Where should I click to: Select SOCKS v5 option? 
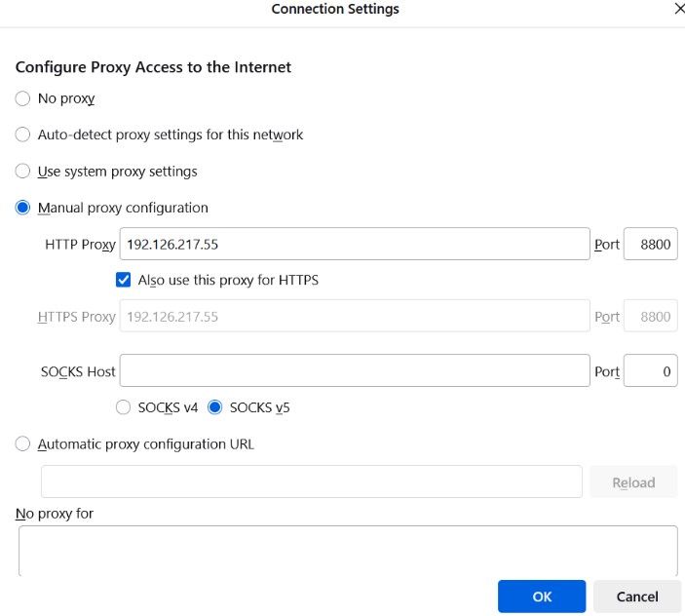pyautogui.click(x=215, y=407)
